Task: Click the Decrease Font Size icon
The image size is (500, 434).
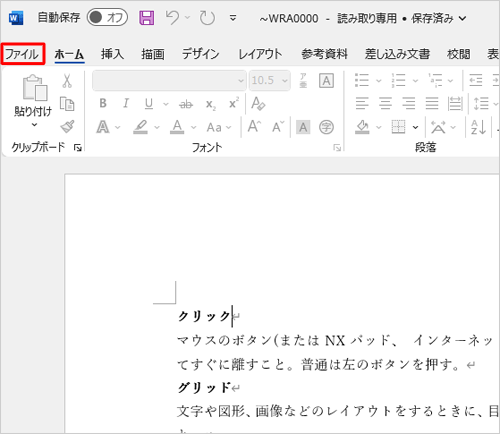Action: pos(278,127)
